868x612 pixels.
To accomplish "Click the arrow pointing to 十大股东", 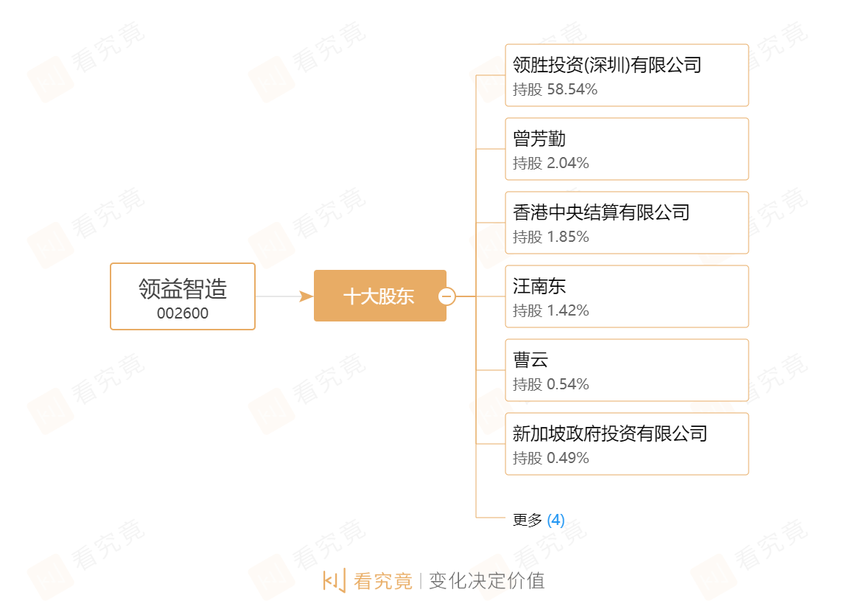I will point(306,296).
